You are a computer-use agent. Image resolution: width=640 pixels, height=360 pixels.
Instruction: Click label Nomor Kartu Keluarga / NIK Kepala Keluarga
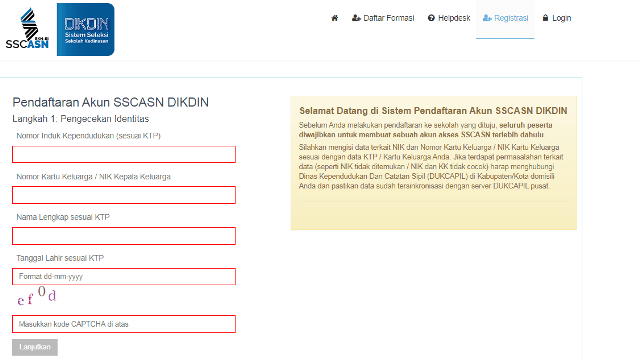pyautogui.click(x=93, y=176)
